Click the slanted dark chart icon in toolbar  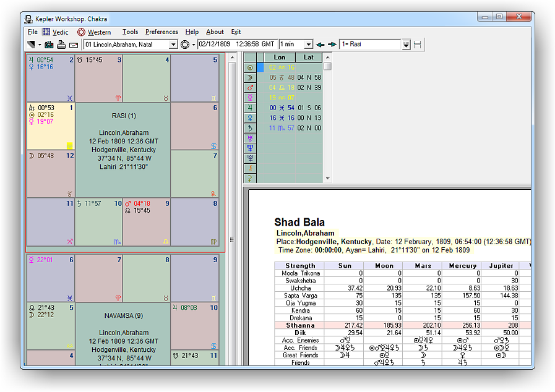coord(31,45)
